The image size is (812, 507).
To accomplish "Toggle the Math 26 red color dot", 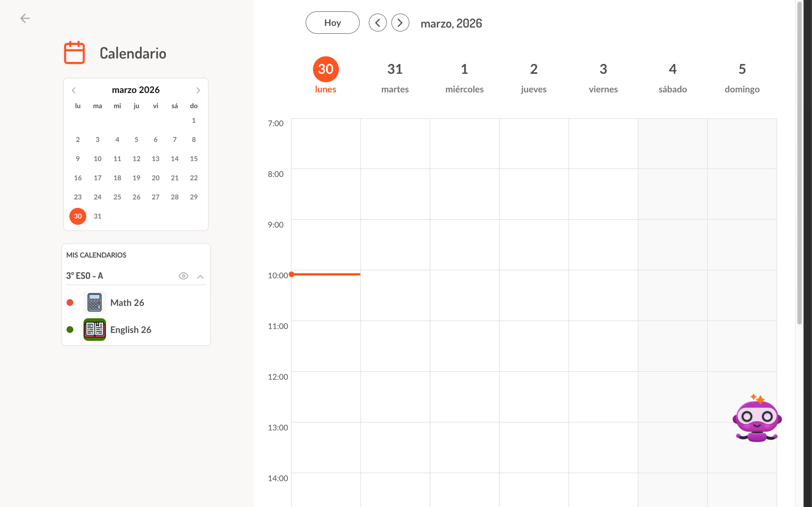I will (x=70, y=303).
